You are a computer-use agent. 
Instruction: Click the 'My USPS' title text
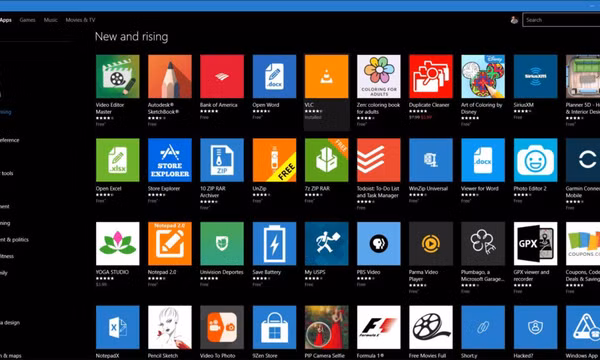click(x=315, y=272)
